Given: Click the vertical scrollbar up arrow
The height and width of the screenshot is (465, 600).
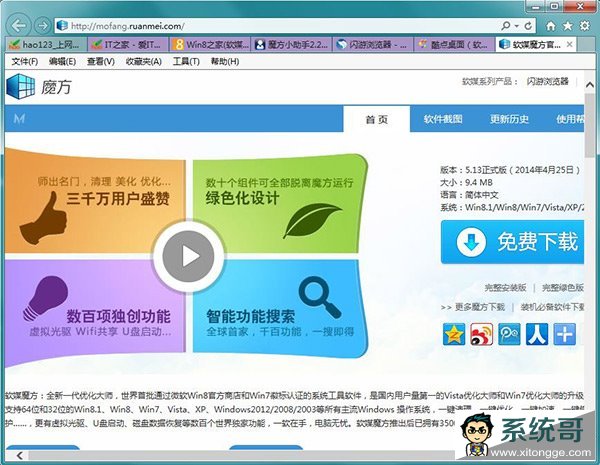Looking at the screenshot, I should click(x=590, y=85).
